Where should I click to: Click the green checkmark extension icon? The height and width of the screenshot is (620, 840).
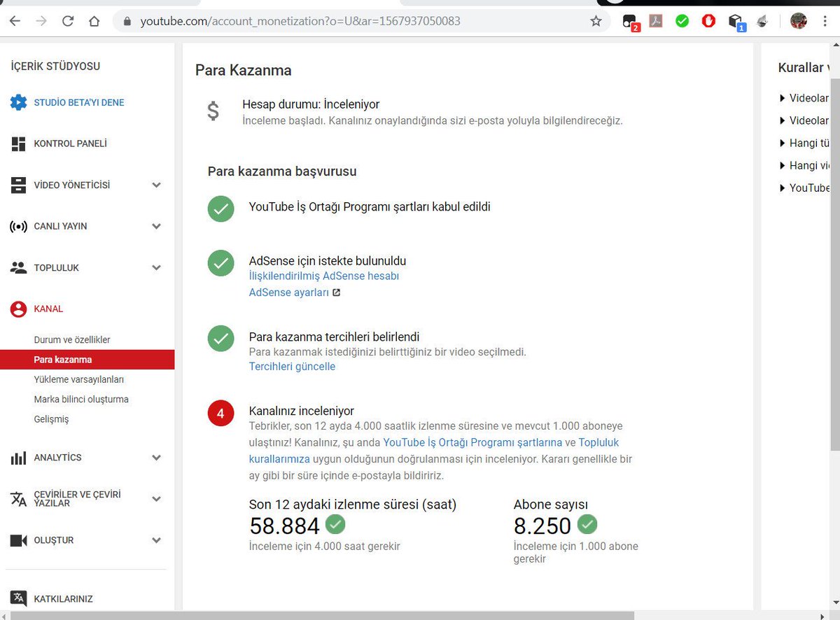pyautogui.click(x=682, y=21)
